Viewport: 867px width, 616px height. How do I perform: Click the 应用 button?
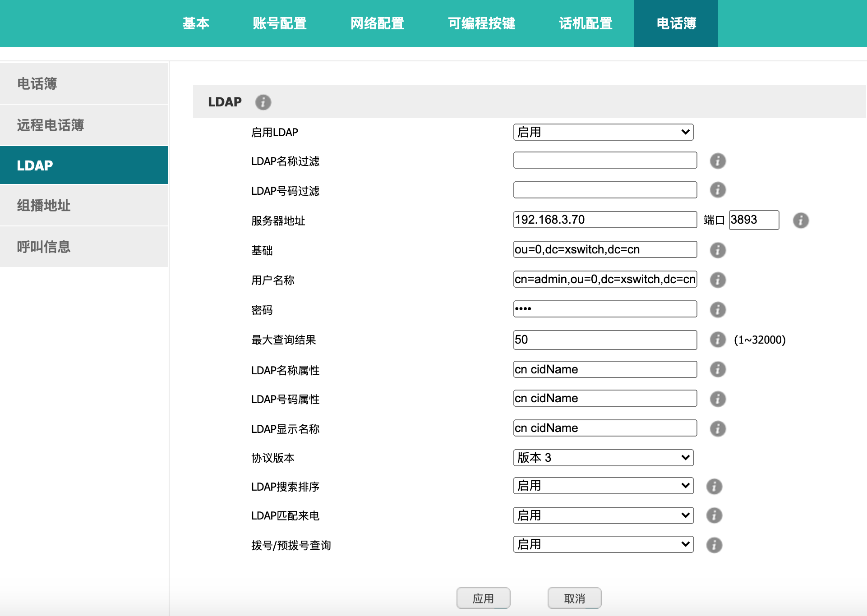[x=484, y=598]
